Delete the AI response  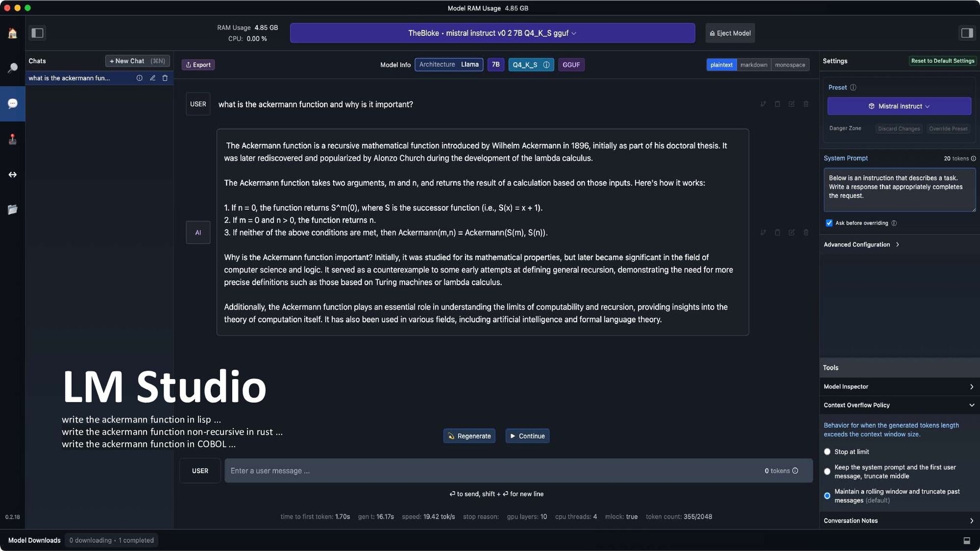coord(806,233)
